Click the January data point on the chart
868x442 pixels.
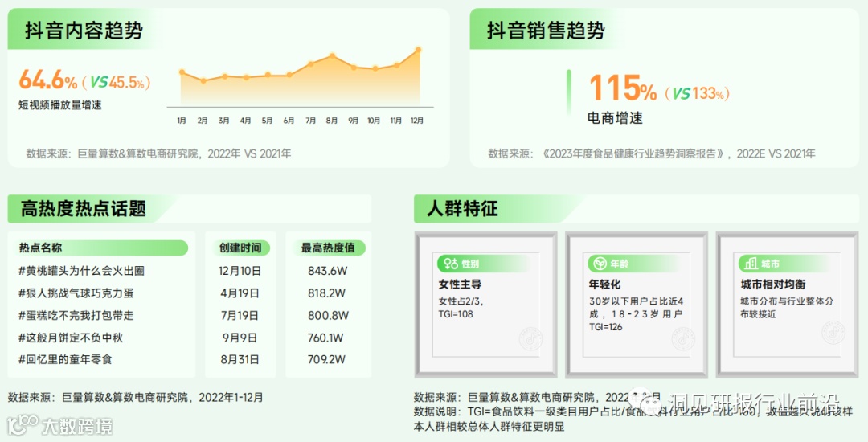click(x=182, y=72)
